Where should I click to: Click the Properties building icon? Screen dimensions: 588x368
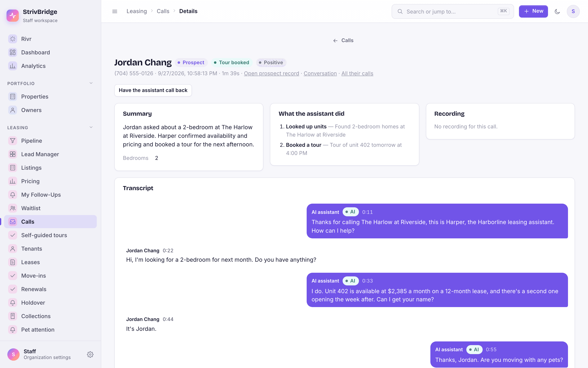coord(13,97)
